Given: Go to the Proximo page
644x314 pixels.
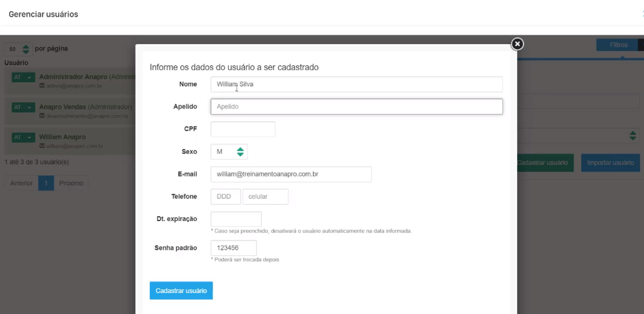Looking at the screenshot, I should pos(71,183).
